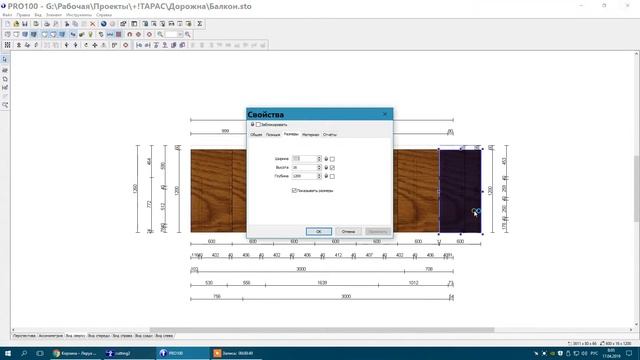Click the blue shaded box view icon
Screen dimensions: 640x360
click(25, 35)
